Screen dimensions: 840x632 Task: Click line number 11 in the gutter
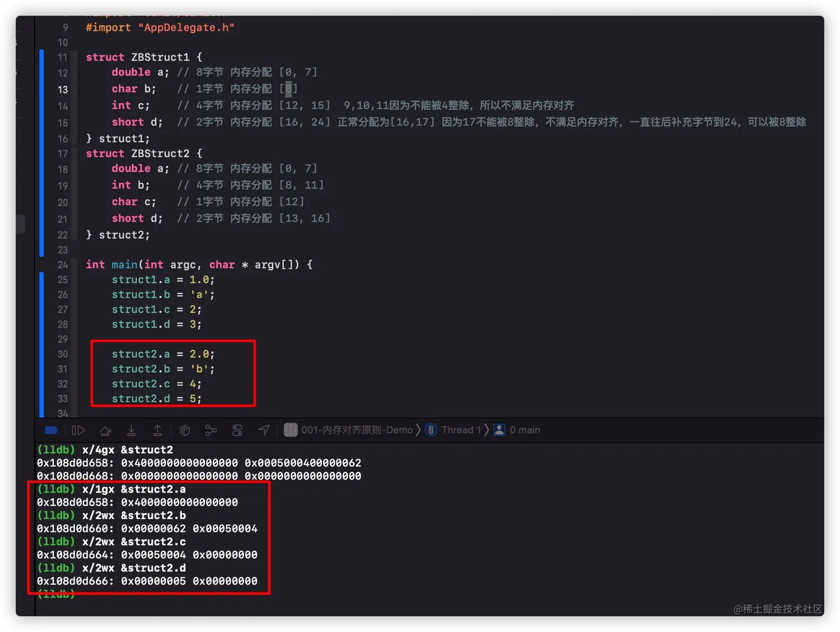click(x=63, y=57)
